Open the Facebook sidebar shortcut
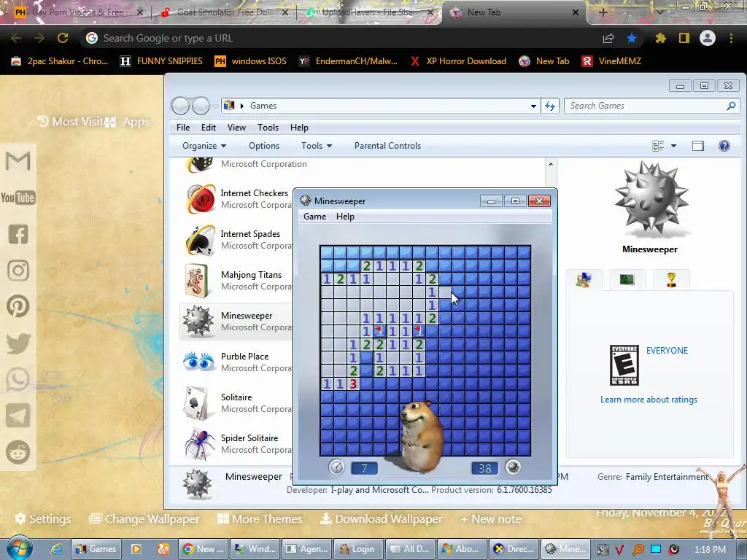The height and width of the screenshot is (560, 747). pos(18,234)
